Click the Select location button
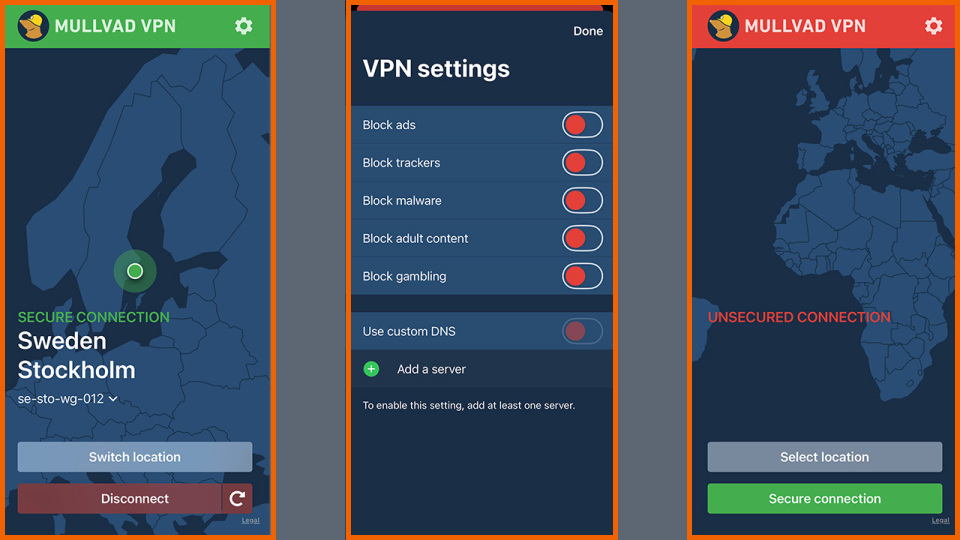 pyautogui.click(x=825, y=457)
